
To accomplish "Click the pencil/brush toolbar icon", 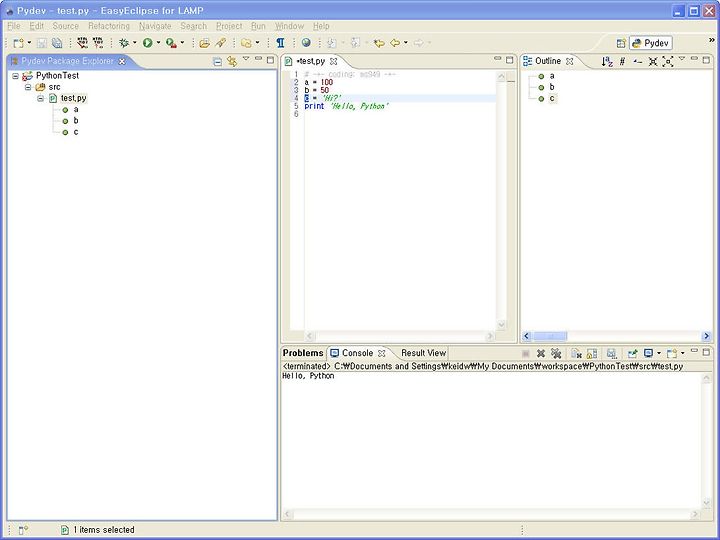I will (221, 43).
